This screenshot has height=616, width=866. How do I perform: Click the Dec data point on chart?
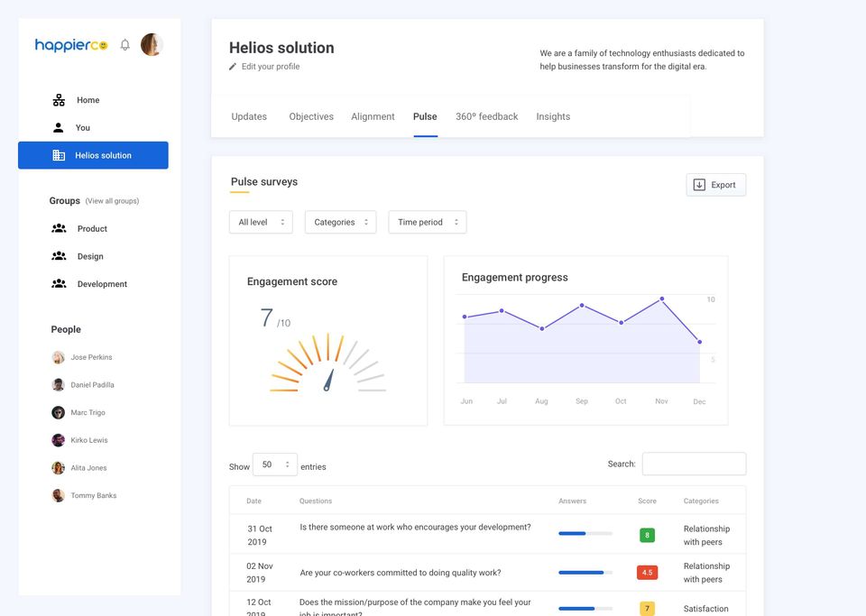coord(700,342)
